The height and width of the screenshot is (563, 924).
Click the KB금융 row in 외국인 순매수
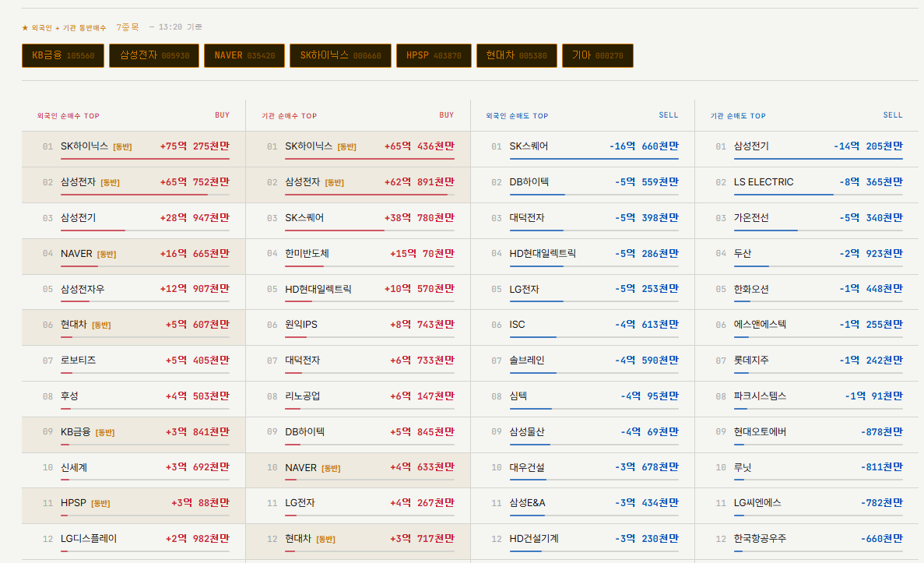pyautogui.click(x=134, y=435)
